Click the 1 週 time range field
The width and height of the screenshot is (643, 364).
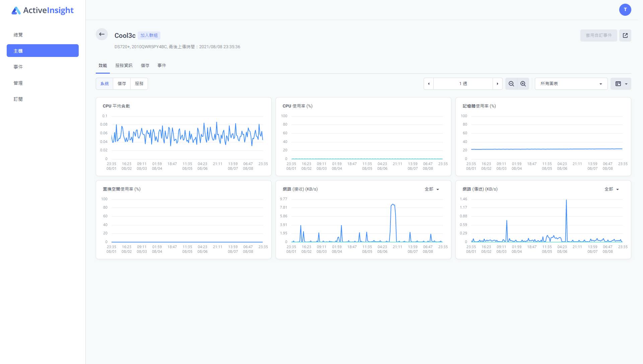point(463,84)
